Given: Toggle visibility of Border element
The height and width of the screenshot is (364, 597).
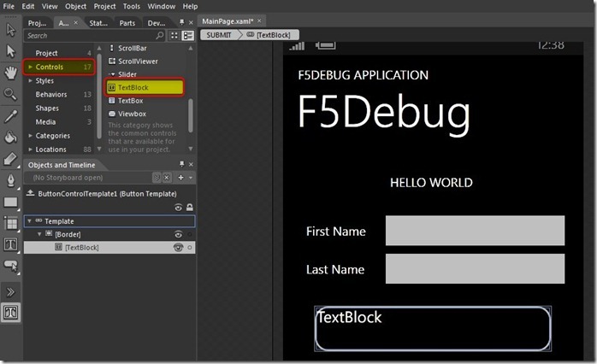Looking at the screenshot, I should (178, 234).
